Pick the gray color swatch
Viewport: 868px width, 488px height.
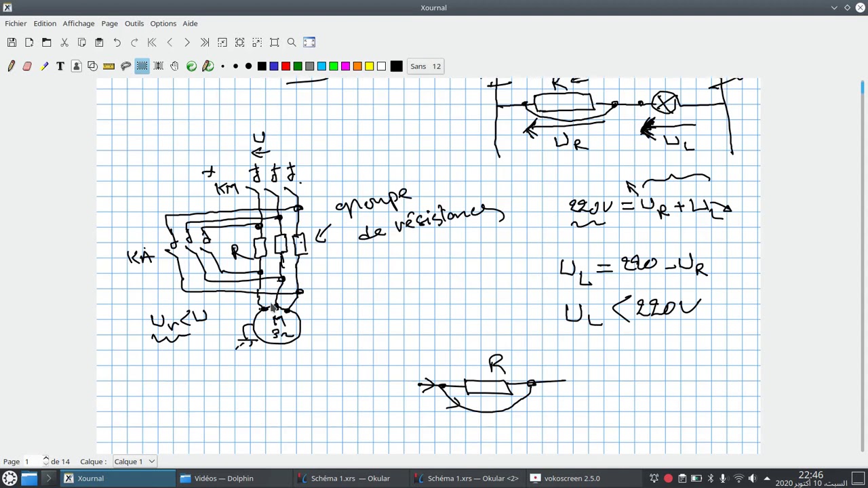click(310, 66)
